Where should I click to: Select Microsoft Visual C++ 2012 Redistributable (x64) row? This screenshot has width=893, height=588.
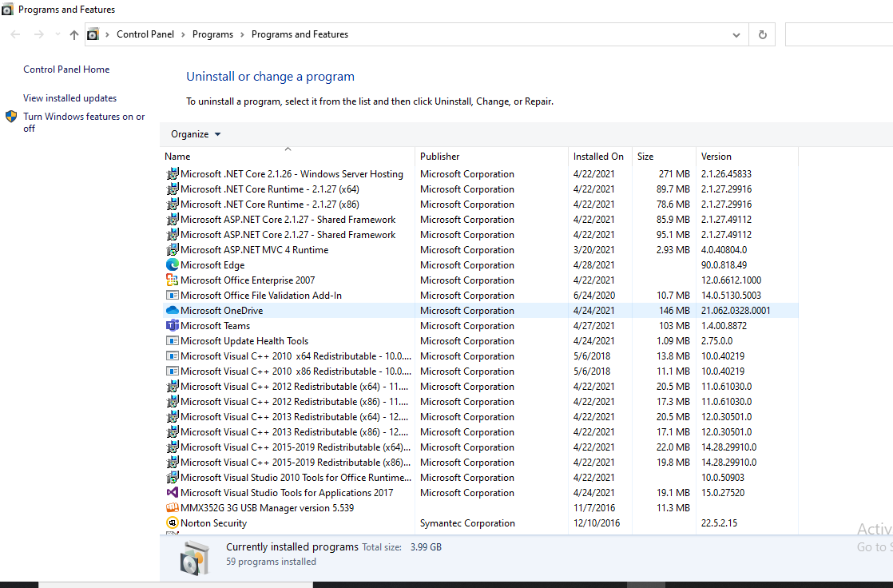click(x=479, y=387)
